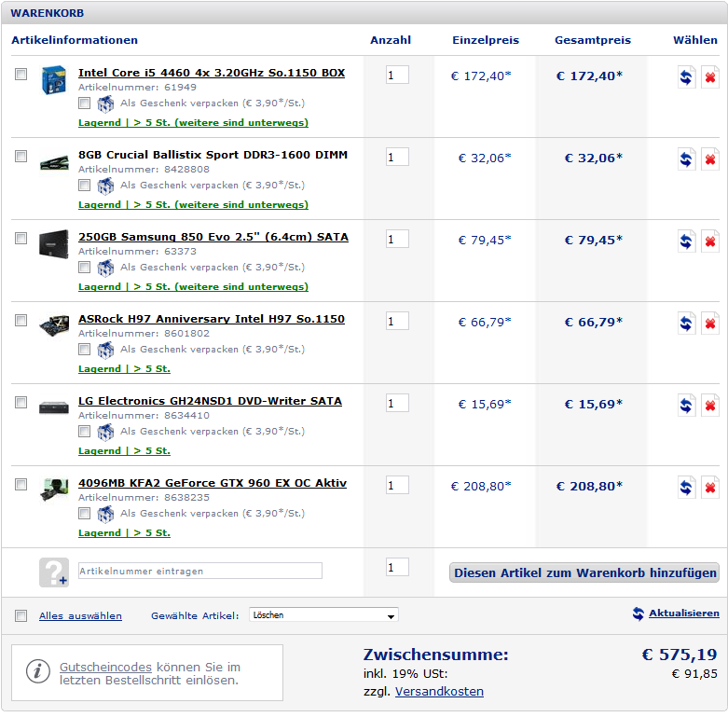Open Intel Core i5 4460 product link

[212, 73]
